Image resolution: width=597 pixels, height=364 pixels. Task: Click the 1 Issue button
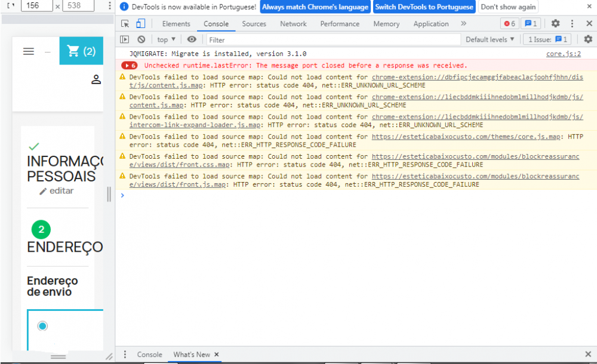click(547, 39)
